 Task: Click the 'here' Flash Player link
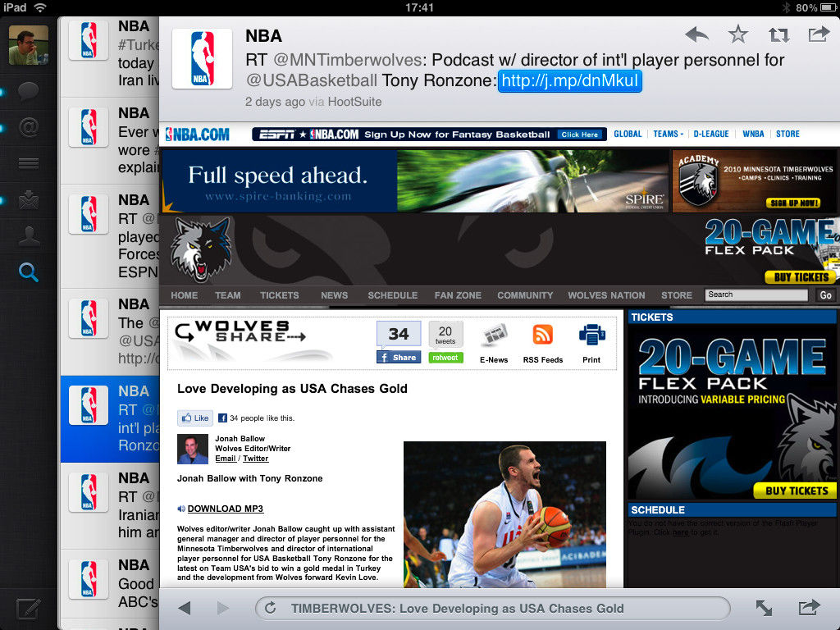(x=680, y=532)
